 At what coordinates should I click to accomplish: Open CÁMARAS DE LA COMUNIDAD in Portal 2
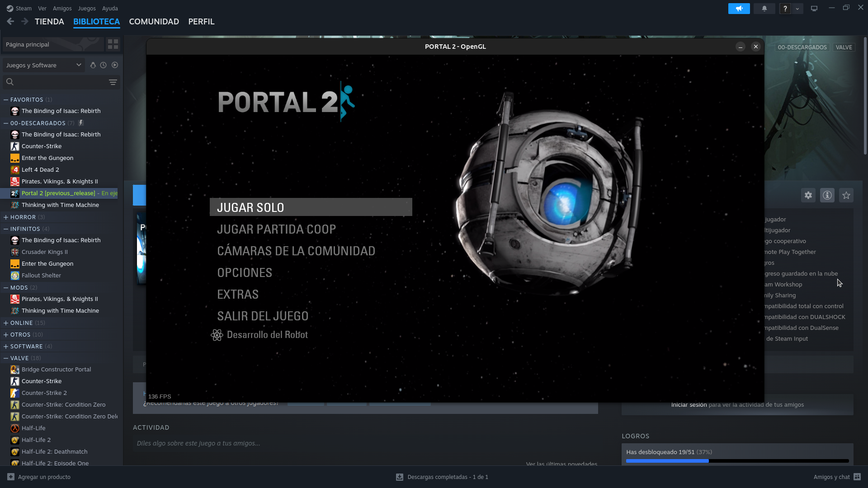coord(296,251)
